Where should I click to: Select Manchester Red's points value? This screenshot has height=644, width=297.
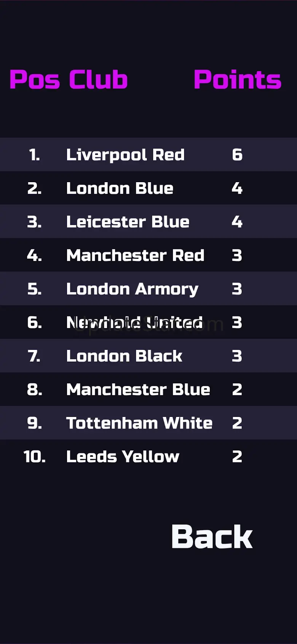point(237,255)
